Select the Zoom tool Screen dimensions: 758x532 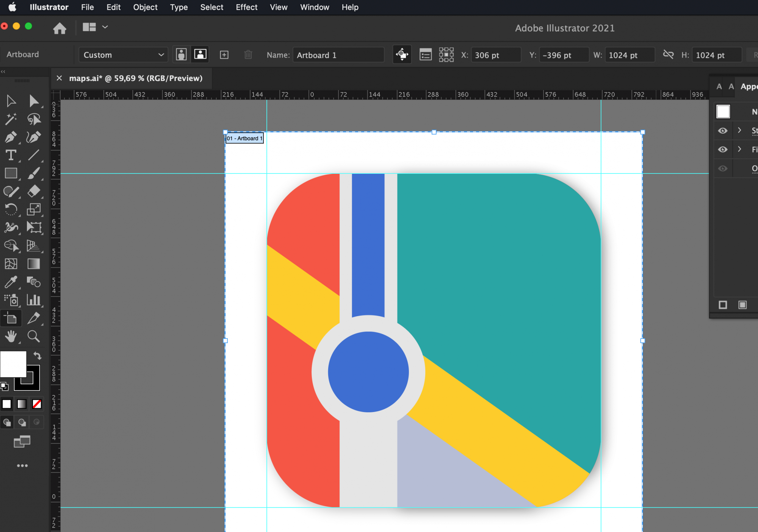(x=34, y=336)
